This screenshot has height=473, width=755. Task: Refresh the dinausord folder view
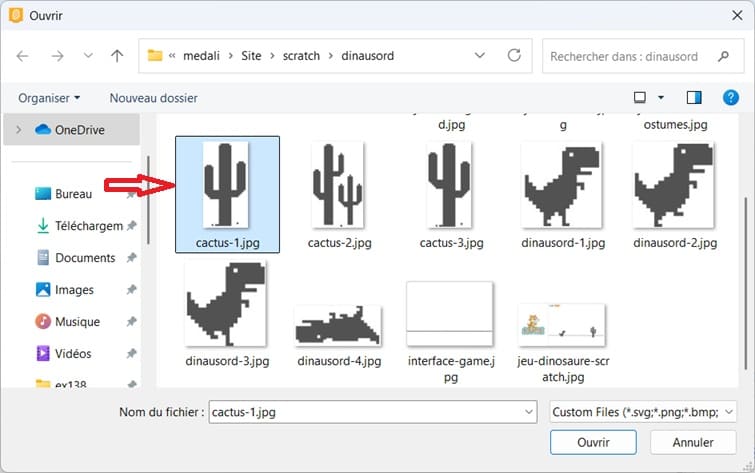point(514,56)
